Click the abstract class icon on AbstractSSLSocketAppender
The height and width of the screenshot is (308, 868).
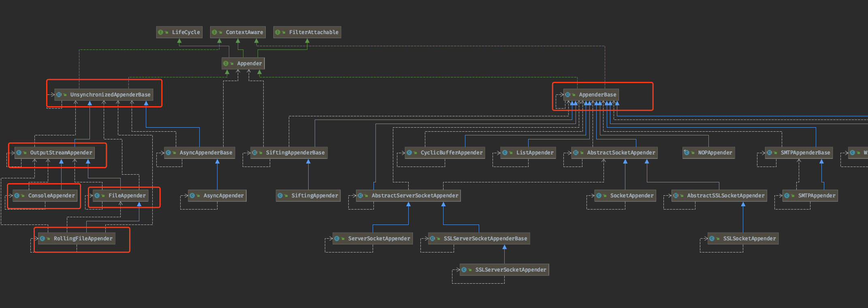coord(676,196)
